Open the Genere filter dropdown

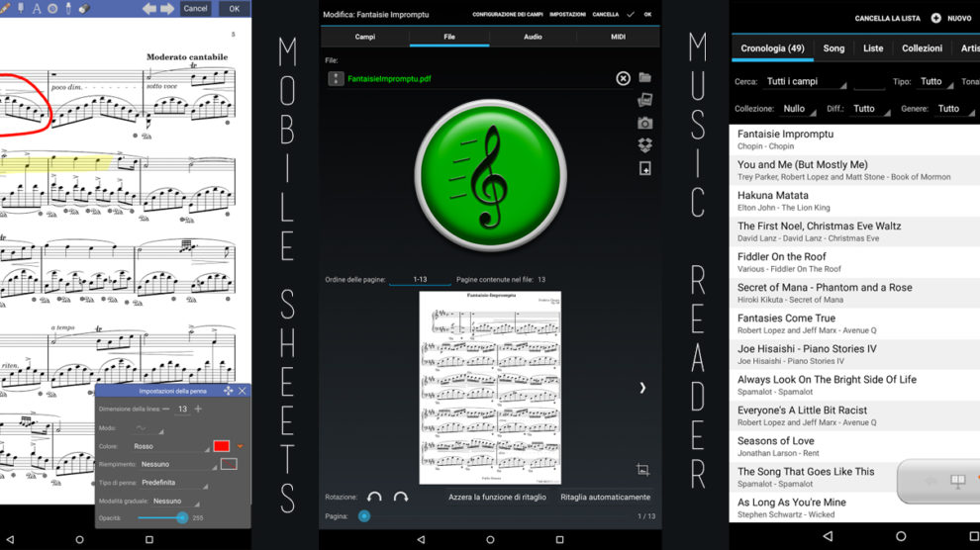[x=954, y=109]
